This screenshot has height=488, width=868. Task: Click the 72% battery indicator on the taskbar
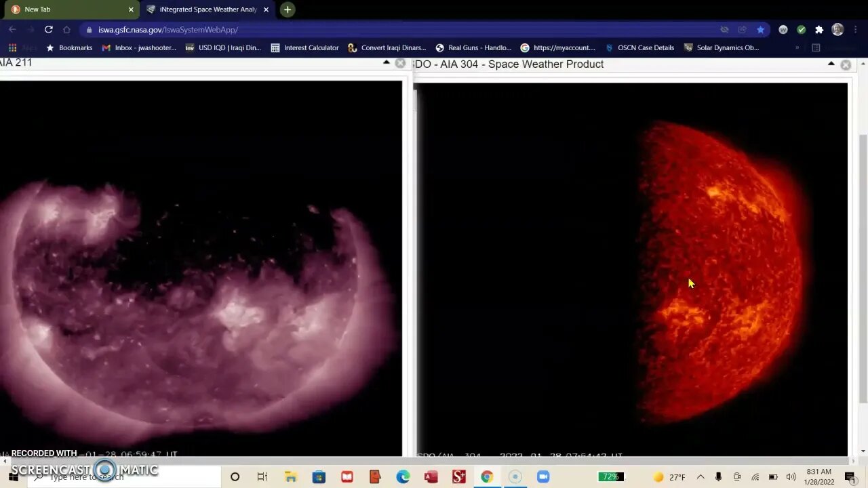click(x=611, y=477)
